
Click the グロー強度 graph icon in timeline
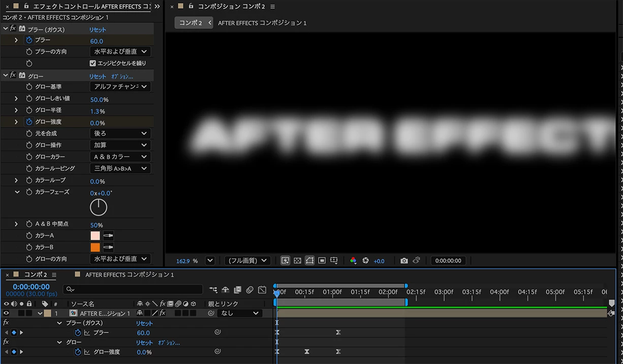87,352
